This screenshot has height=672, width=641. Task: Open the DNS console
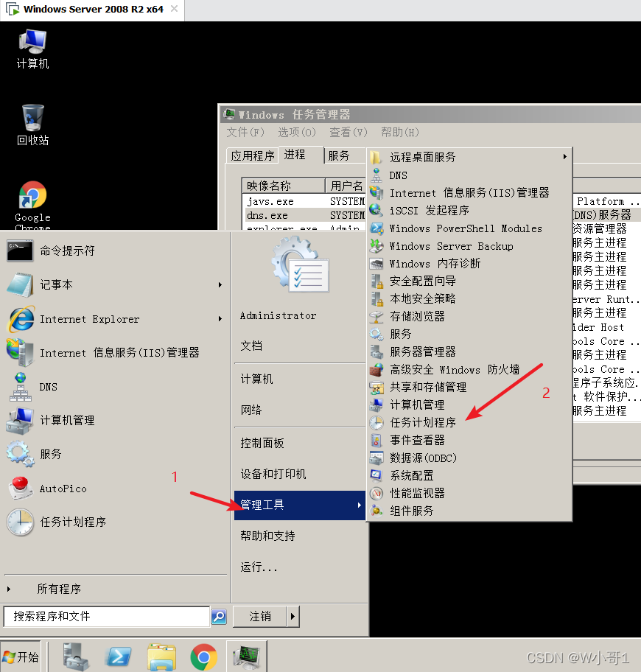coord(47,386)
